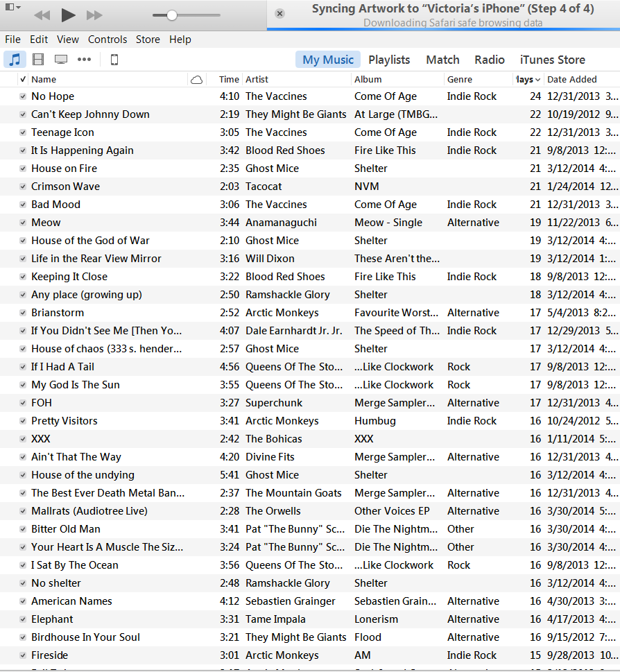The width and height of the screenshot is (620, 672).
Task: Open the Controls menu
Action: click(x=107, y=40)
